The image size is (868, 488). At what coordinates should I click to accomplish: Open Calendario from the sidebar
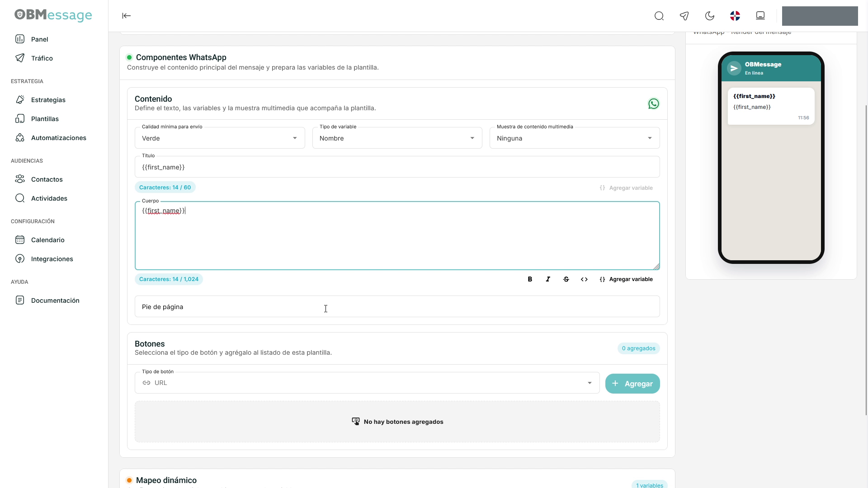pyautogui.click(x=54, y=240)
